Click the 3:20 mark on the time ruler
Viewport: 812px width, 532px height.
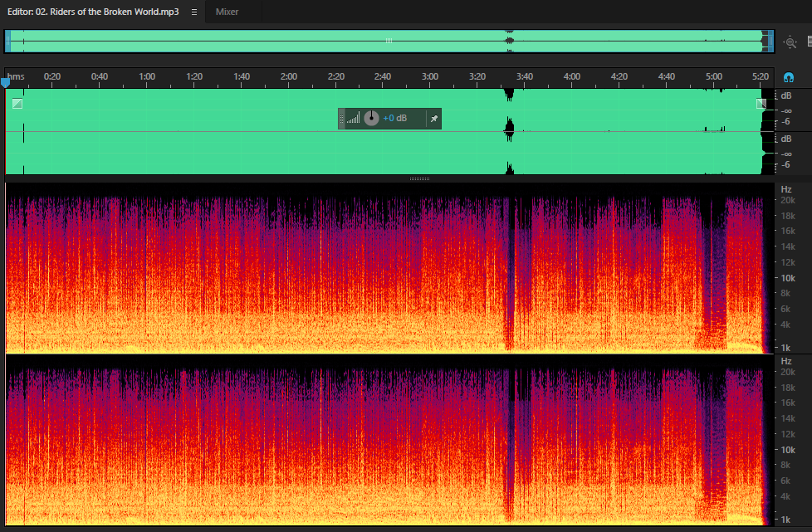tap(477, 76)
